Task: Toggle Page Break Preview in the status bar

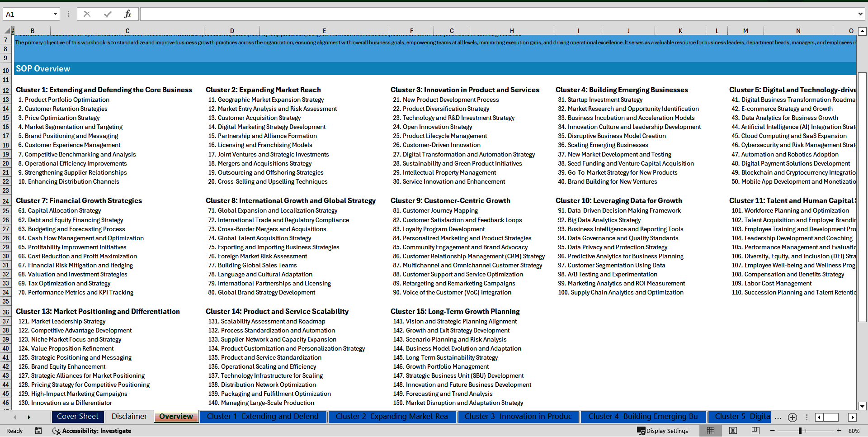Action: [755, 431]
